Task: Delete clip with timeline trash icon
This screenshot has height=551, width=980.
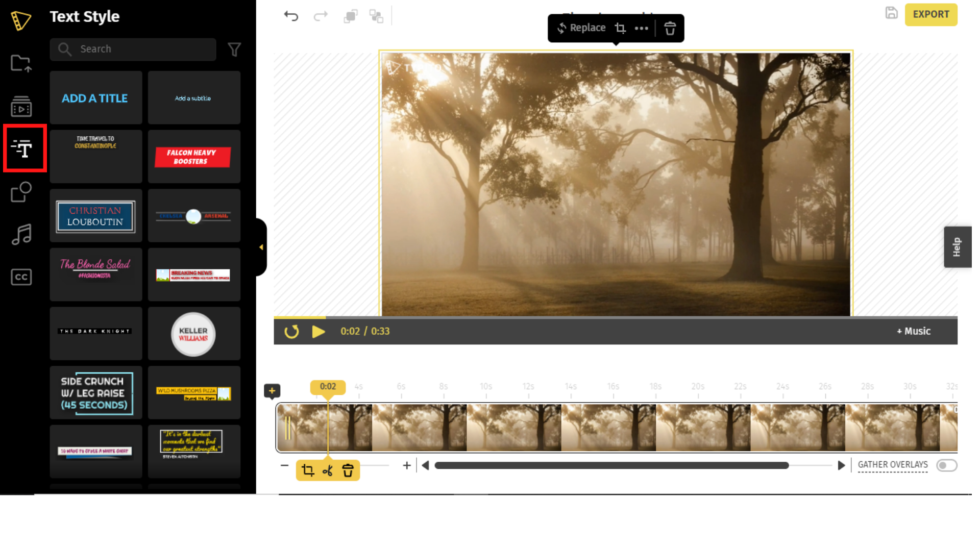Action: pos(348,470)
